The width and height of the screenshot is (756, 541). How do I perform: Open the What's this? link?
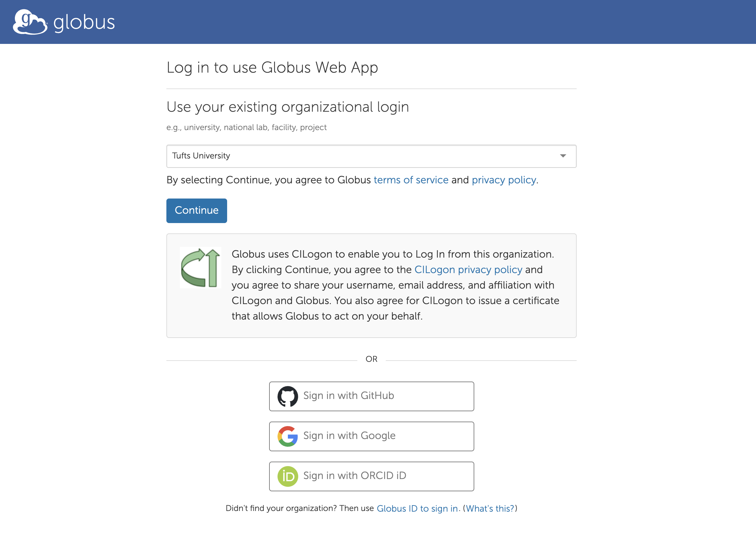490,508
